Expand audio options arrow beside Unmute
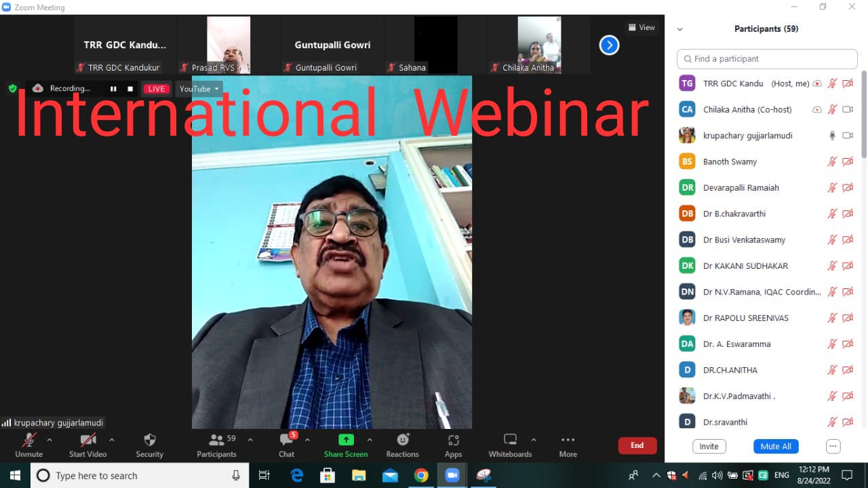868x488 pixels. tap(50, 440)
